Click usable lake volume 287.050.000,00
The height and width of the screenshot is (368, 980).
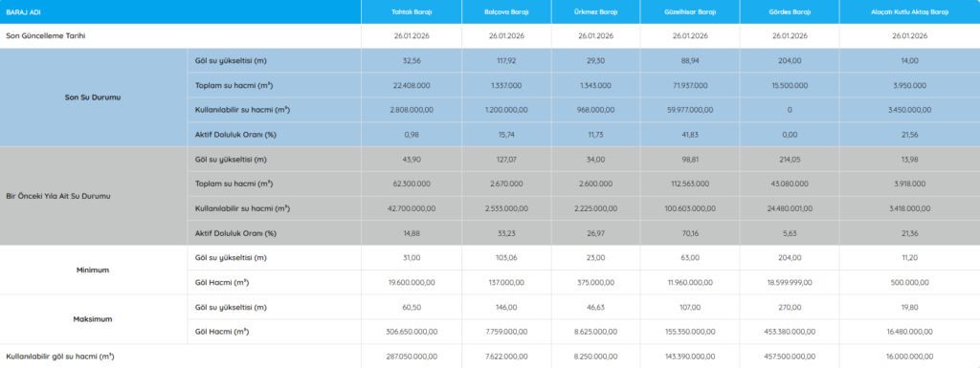coord(412,357)
